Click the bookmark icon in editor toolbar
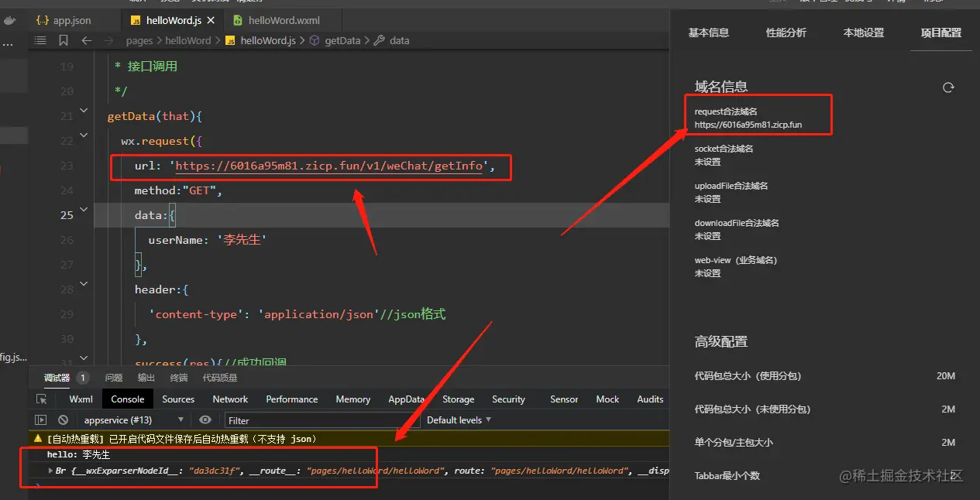Image resolution: width=980 pixels, height=500 pixels. 64,40
